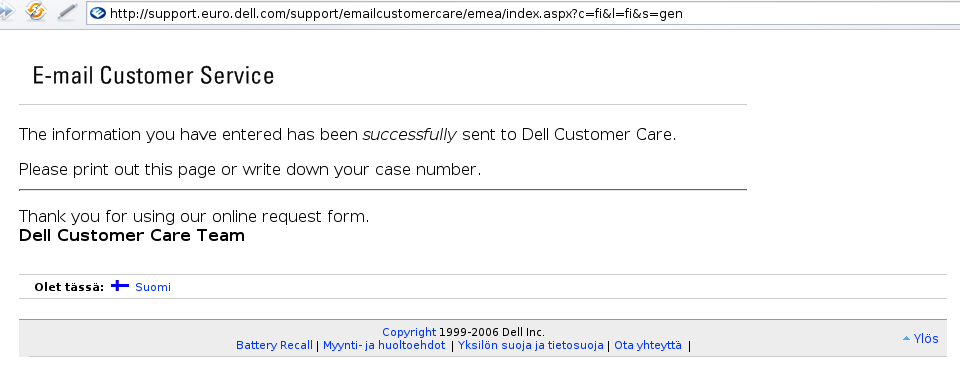Screen dimensions: 960x366
Task: Click the fast-forward arrows icon
Action: pos(6,11)
